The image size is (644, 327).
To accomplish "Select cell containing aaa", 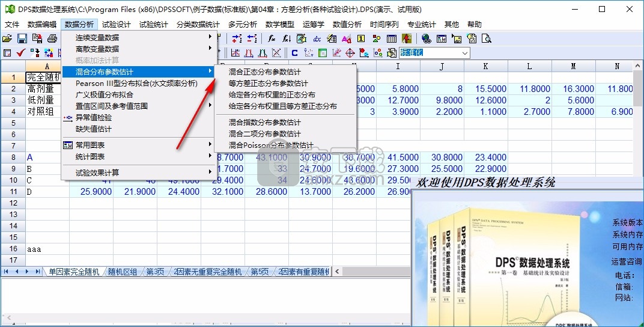I will [47, 249].
